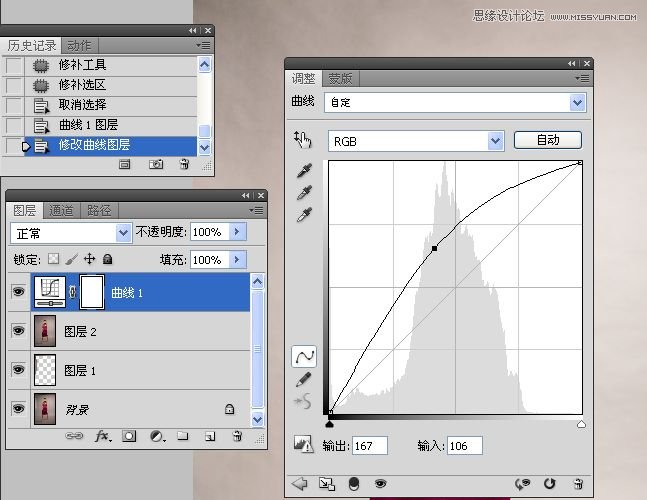Click the 输出 value field

tap(369, 446)
